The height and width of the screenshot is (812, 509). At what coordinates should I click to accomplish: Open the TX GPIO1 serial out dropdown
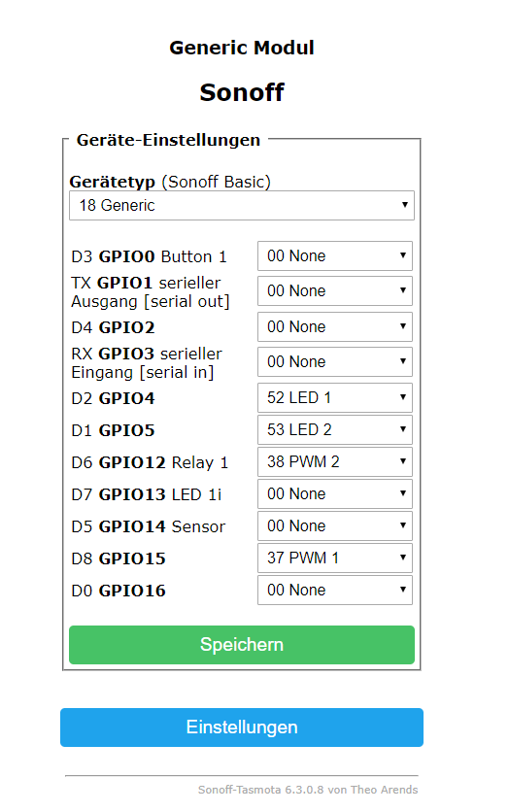point(334,291)
